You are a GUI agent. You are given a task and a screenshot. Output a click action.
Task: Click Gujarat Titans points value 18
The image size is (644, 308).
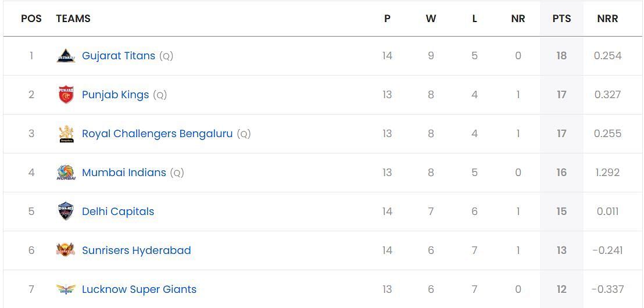click(561, 56)
